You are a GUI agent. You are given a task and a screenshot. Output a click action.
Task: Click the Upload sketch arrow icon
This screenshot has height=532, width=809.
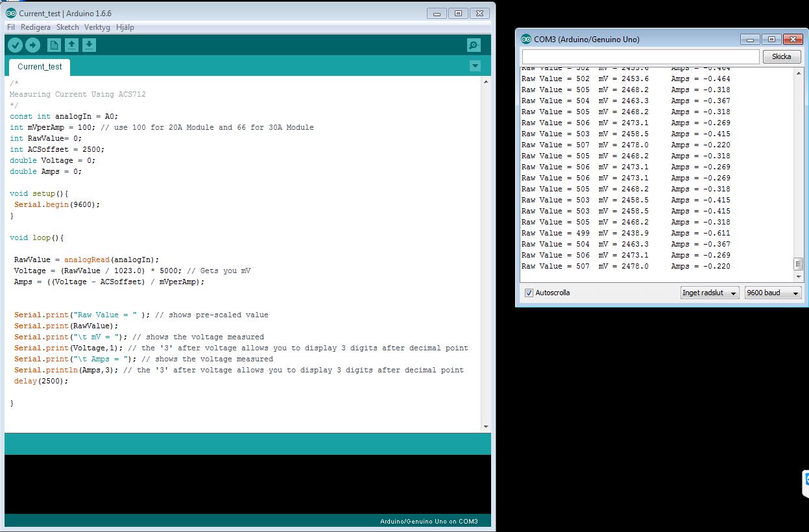(x=32, y=45)
